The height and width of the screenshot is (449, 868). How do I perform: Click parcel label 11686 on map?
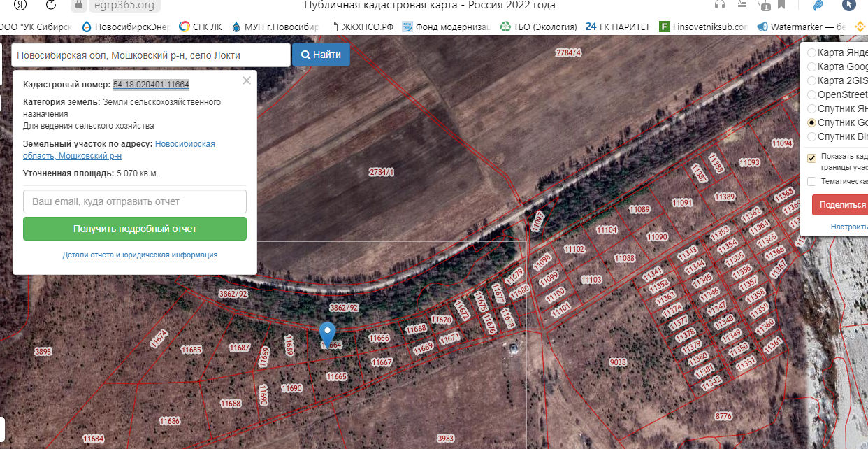click(x=169, y=421)
